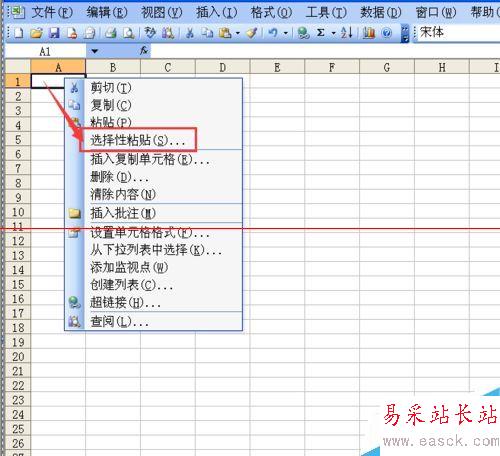Open the Name Box dropdown arrow
Viewport: 500px width, 456px height.
pyautogui.click(x=95, y=51)
